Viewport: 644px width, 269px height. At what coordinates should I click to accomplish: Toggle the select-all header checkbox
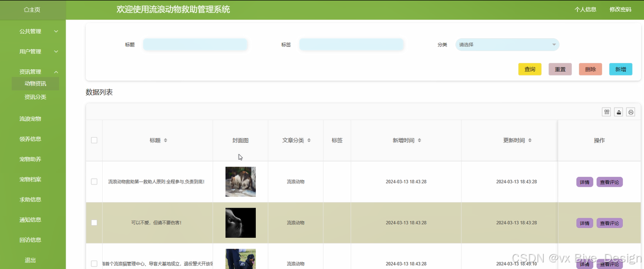click(x=94, y=140)
